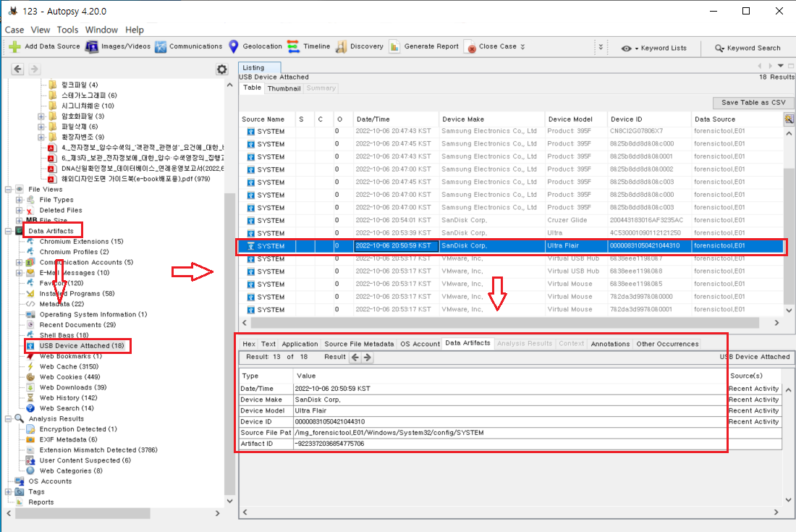Switch to the Annotations tab
The width and height of the screenshot is (796, 532).
click(x=610, y=344)
